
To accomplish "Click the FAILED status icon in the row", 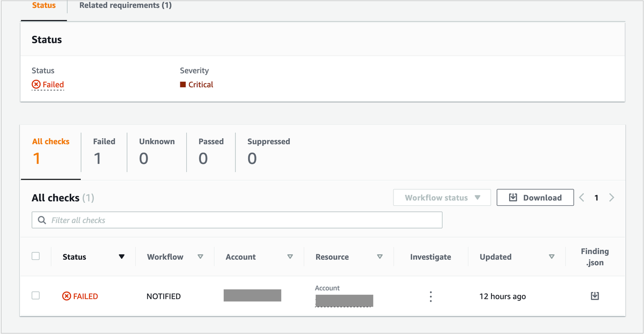I will coord(66,296).
